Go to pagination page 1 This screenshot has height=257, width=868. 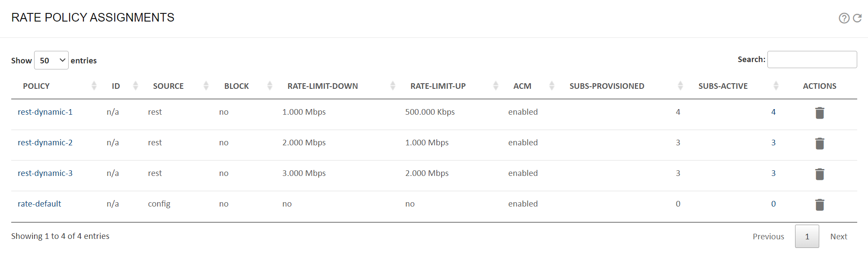807,236
